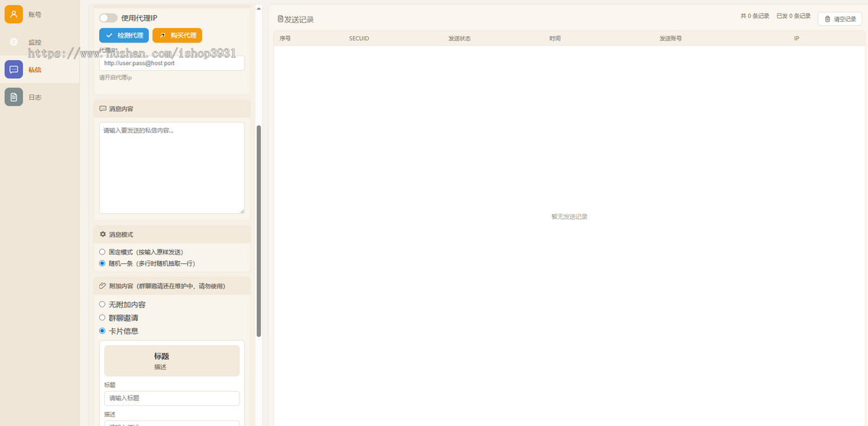Click the 发送状态 column header
This screenshot has height=426, width=868.
click(459, 38)
